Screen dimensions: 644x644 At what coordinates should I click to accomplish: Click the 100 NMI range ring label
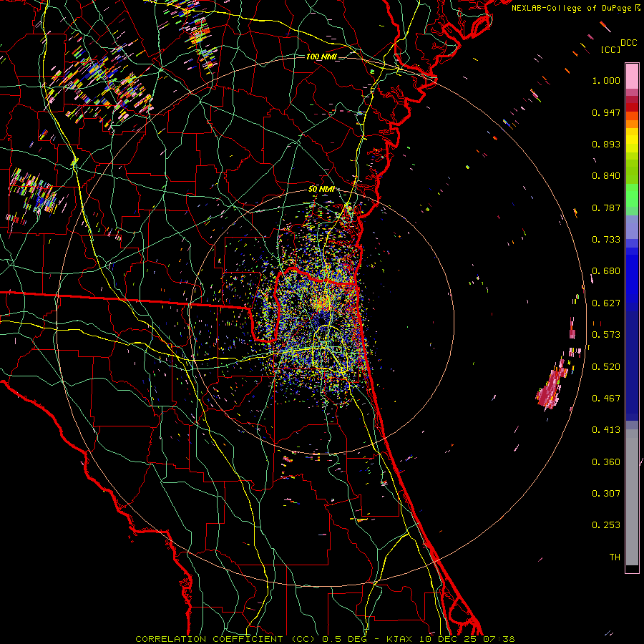[321, 57]
